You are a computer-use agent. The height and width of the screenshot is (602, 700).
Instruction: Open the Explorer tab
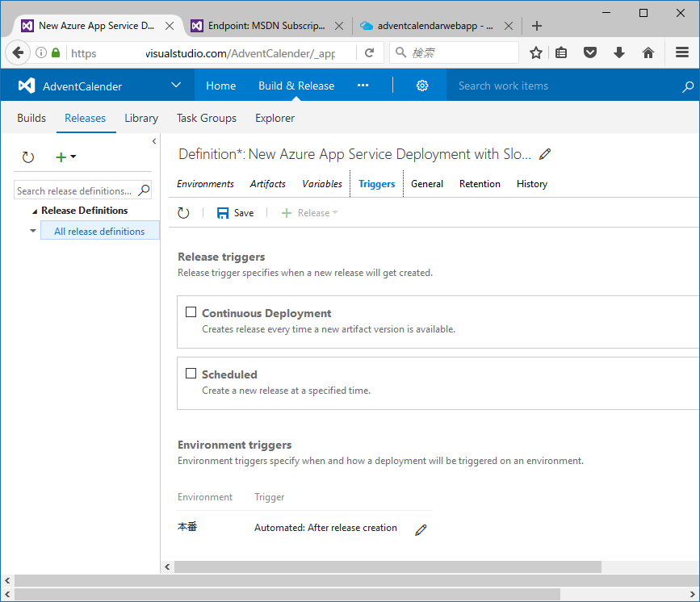[x=275, y=119]
